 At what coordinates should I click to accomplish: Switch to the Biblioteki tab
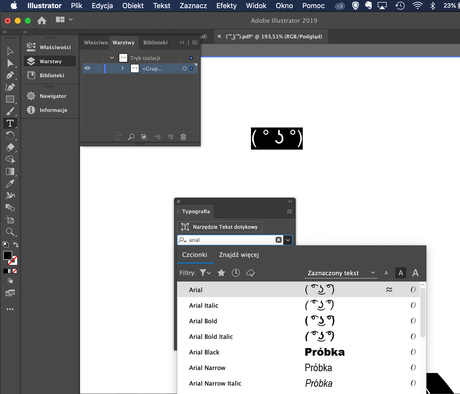coord(155,43)
